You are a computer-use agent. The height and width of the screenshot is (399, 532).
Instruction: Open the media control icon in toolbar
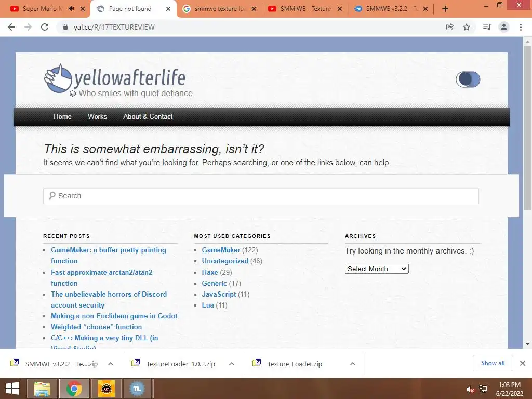[x=487, y=27]
